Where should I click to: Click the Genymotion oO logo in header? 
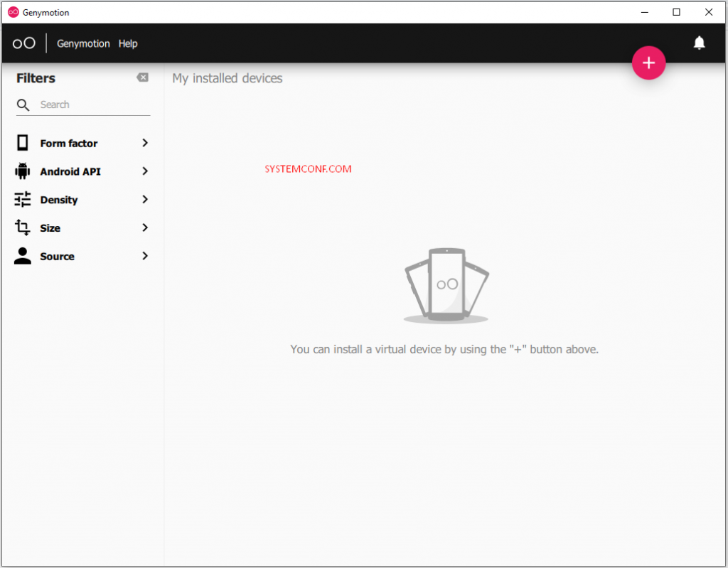pos(23,43)
